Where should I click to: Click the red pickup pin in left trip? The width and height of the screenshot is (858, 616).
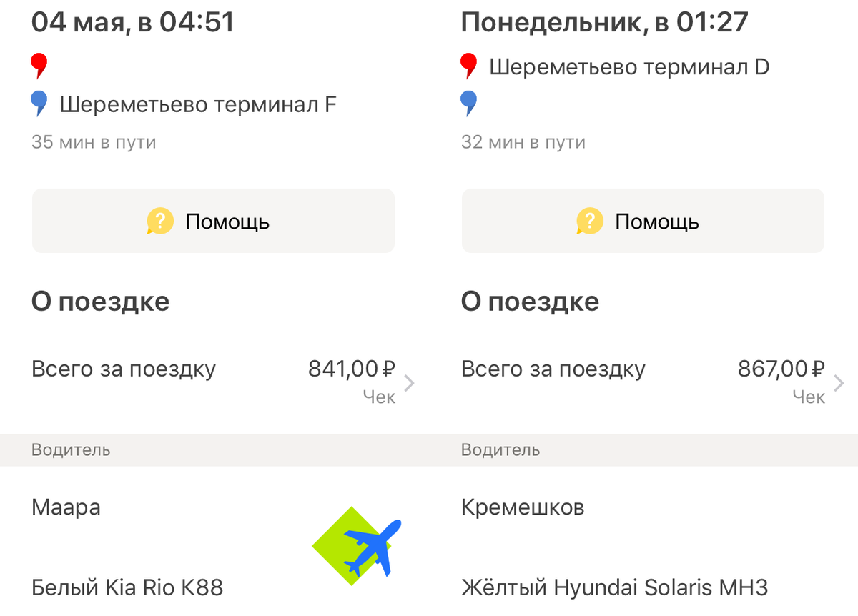click(x=39, y=66)
